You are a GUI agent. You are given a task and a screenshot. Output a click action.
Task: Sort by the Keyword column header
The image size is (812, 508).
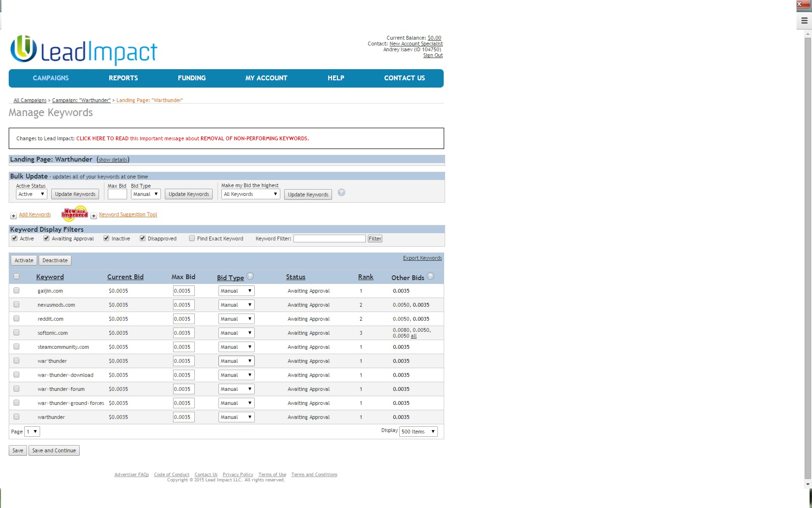coord(50,277)
